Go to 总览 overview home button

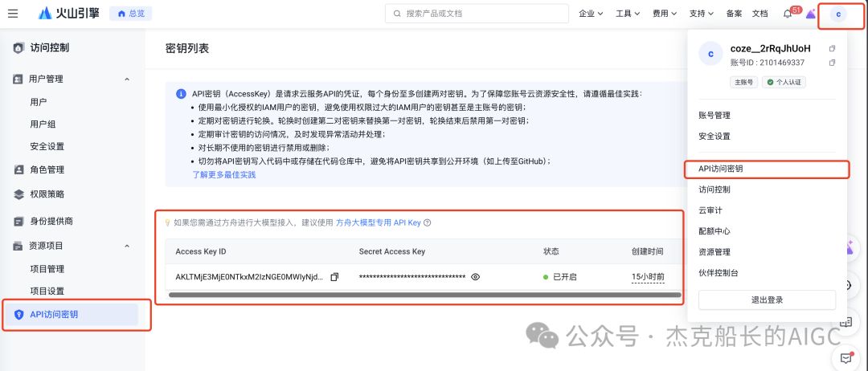tap(131, 14)
